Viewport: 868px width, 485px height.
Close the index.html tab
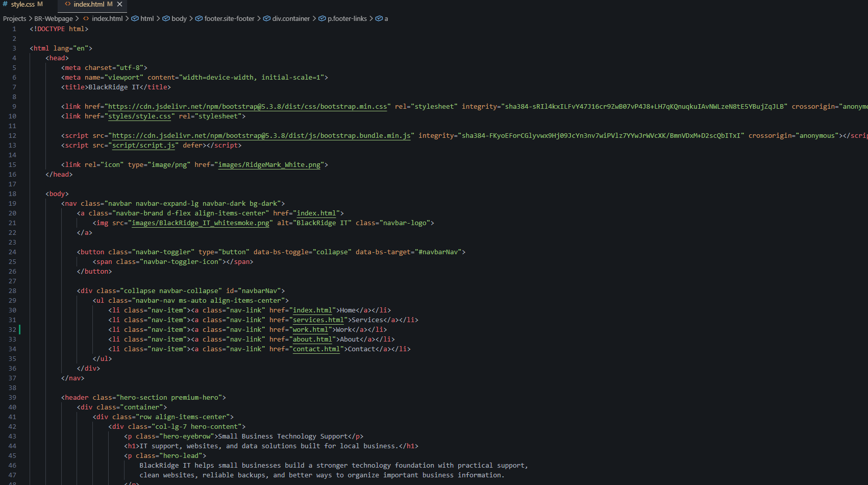coord(120,5)
